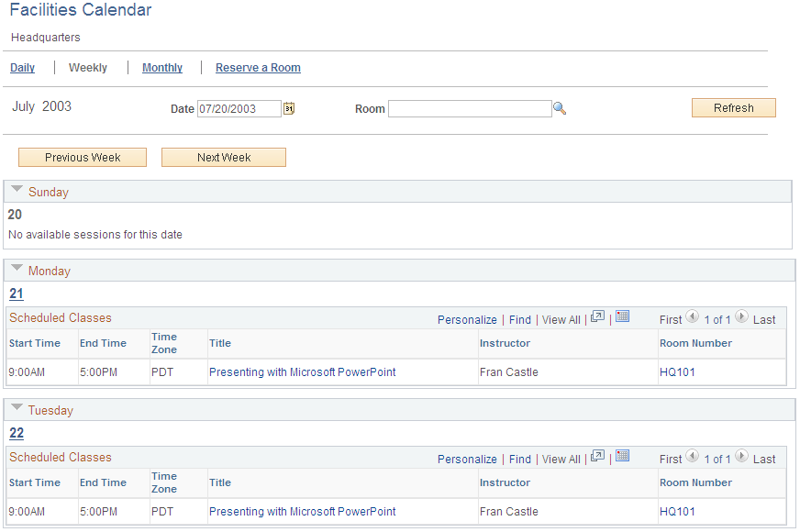The image size is (800, 532).
Task: Open day 22 link under Tuesday
Action: coord(17,433)
